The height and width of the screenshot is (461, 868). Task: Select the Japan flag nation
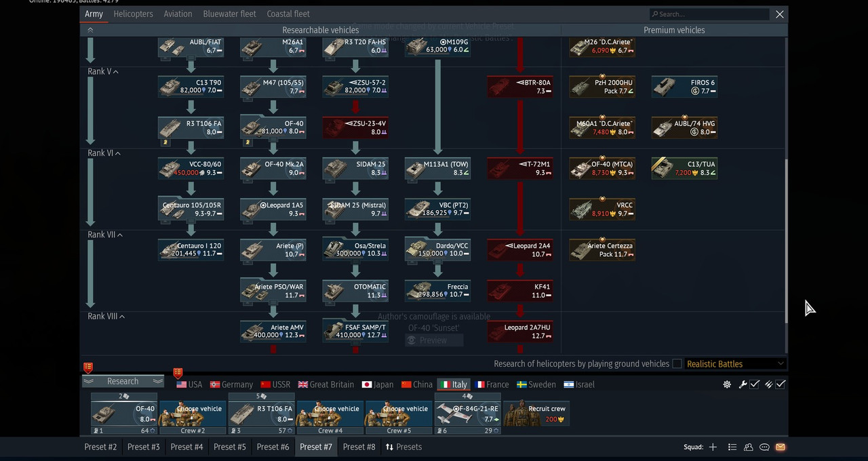377,384
